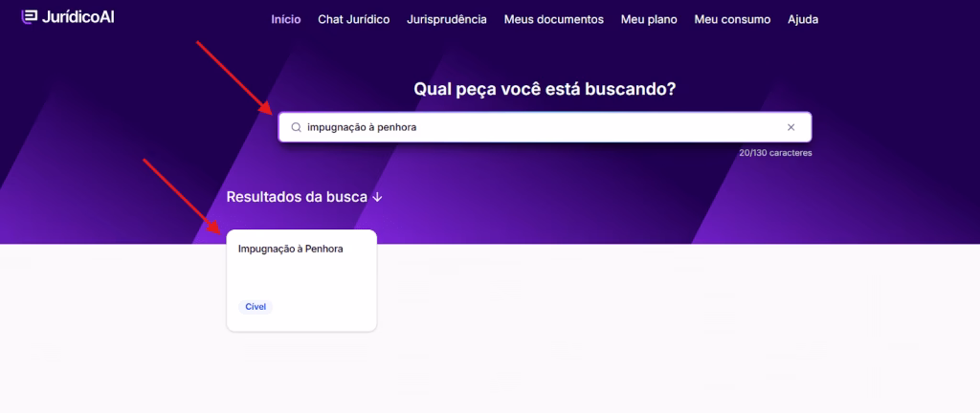Open the Início menu item

(285, 19)
